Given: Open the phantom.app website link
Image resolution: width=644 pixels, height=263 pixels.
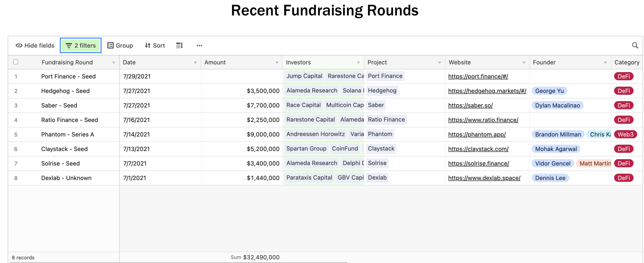Looking at the screenshot, I should [x=477, y=135].
